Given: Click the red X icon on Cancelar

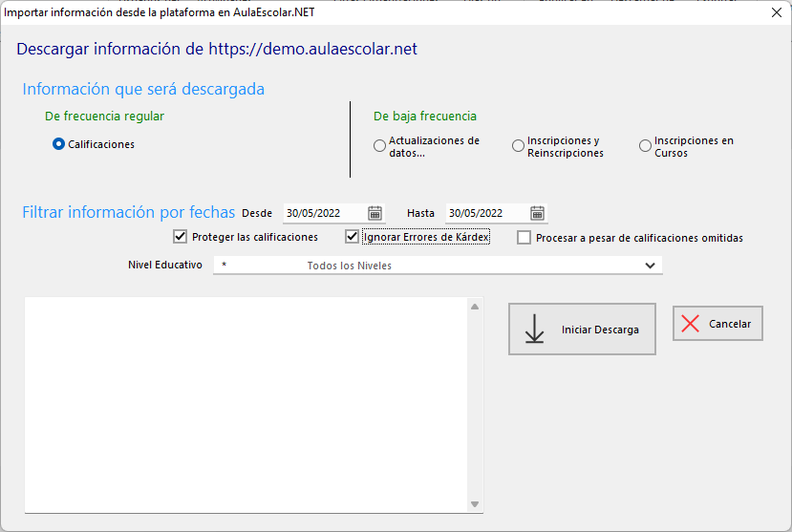Looking at the screenshot, I should click(690, 324).
